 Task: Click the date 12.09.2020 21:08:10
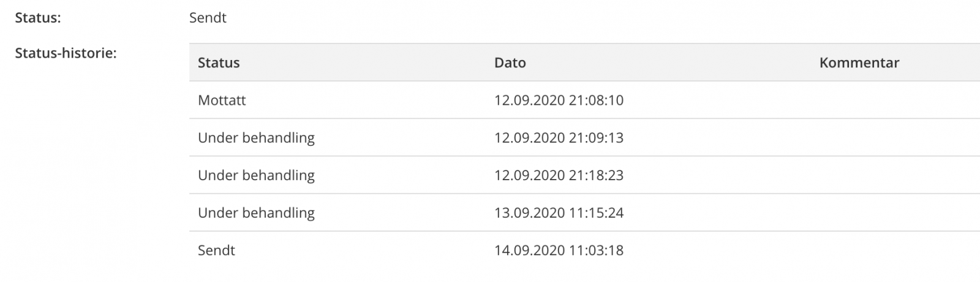click(x=559, y=100)
